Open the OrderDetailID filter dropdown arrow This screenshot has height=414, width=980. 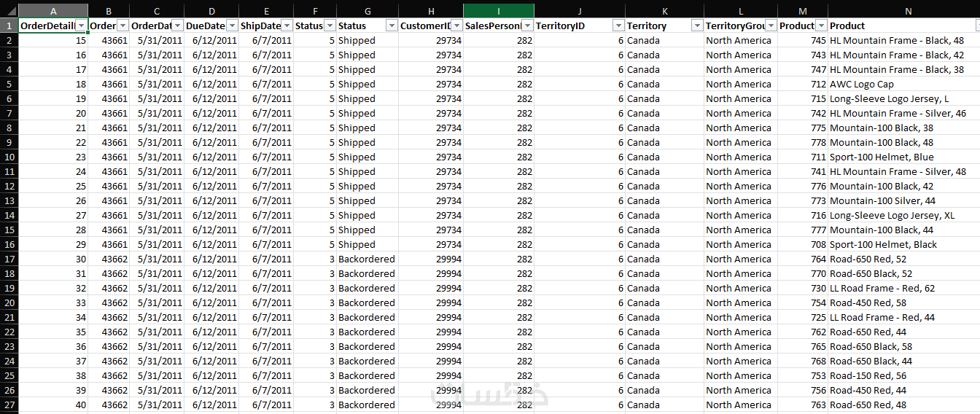82,26
